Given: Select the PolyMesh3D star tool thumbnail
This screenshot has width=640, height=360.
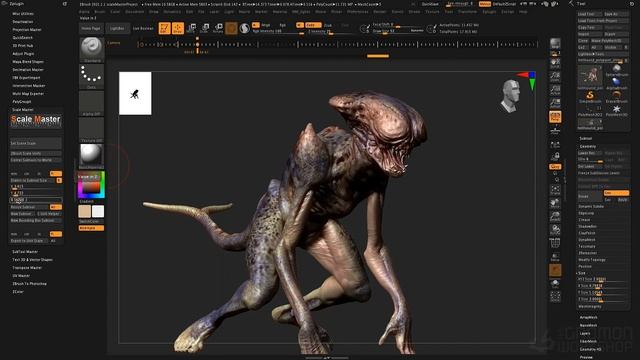Looking at the screenshot, I should point(616,110).
